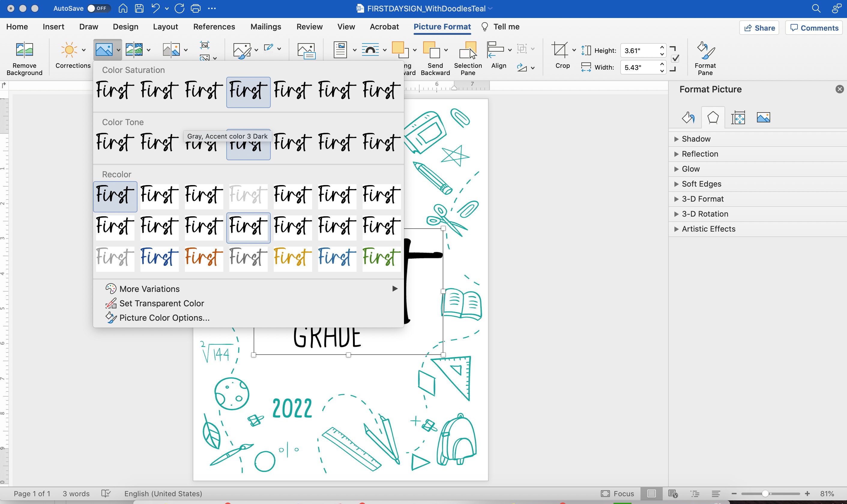Toggle Focus mode in status bar
This screenshot has height=504, width=847.
[617, 493]
